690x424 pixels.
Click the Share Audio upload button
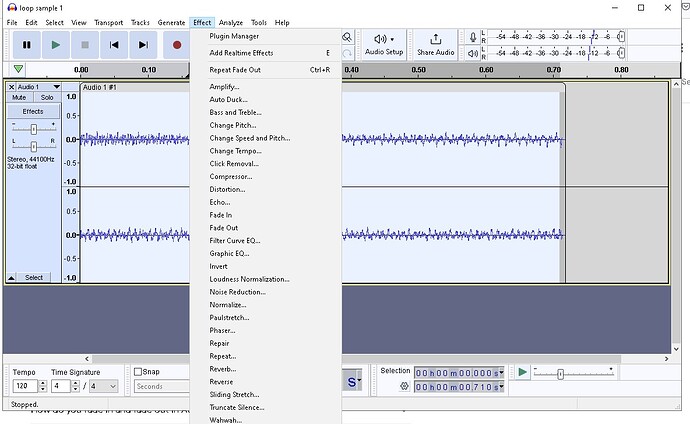point(436,45)
